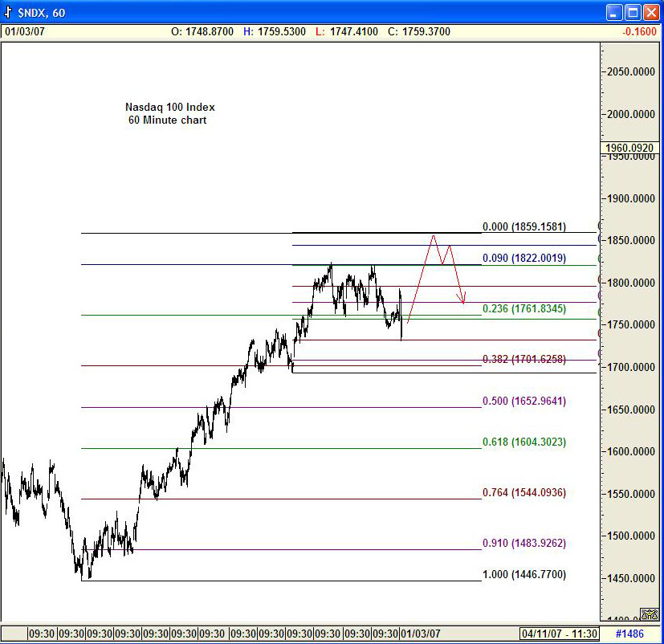
Task: Select the 0.764 (1544.0936) retracement label
Action: pos(523,493)
